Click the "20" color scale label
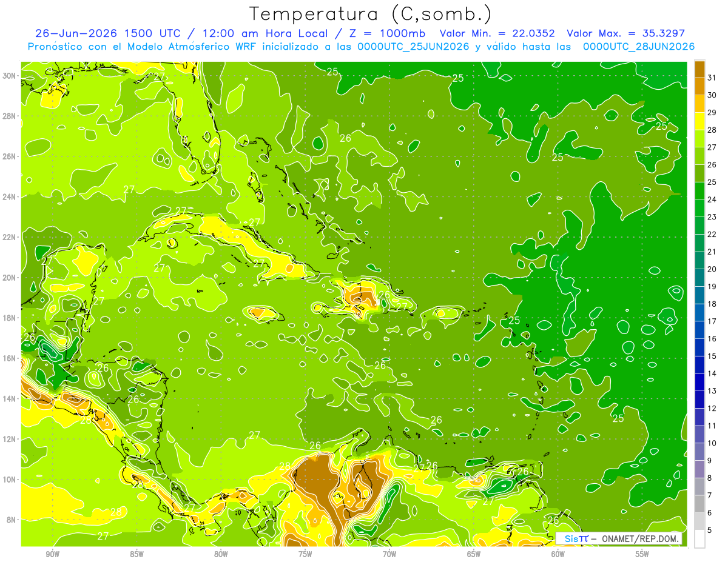 click(x=712, y=269)
